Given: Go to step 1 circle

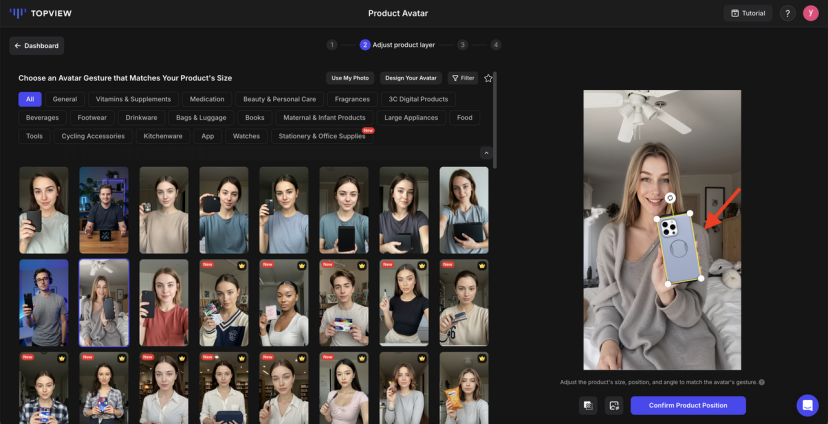Looking at the screenshot, I should (x=332, y=45).
